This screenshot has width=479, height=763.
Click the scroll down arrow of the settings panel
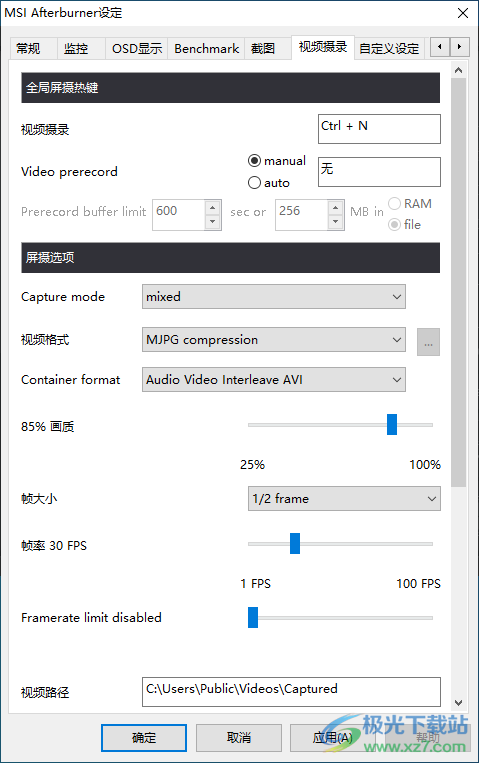point(459,703)
